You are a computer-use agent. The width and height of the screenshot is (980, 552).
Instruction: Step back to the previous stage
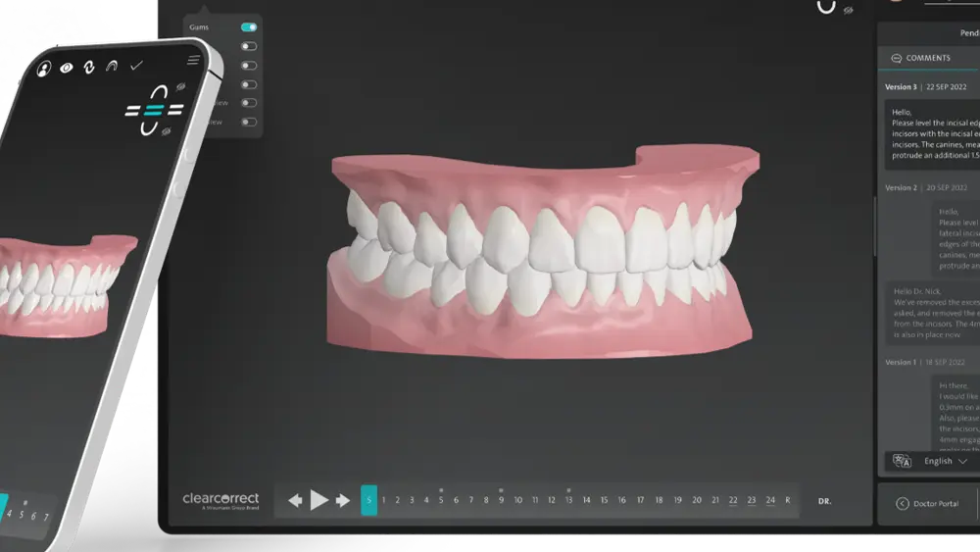pyautogui.click(x=295, y=500)
